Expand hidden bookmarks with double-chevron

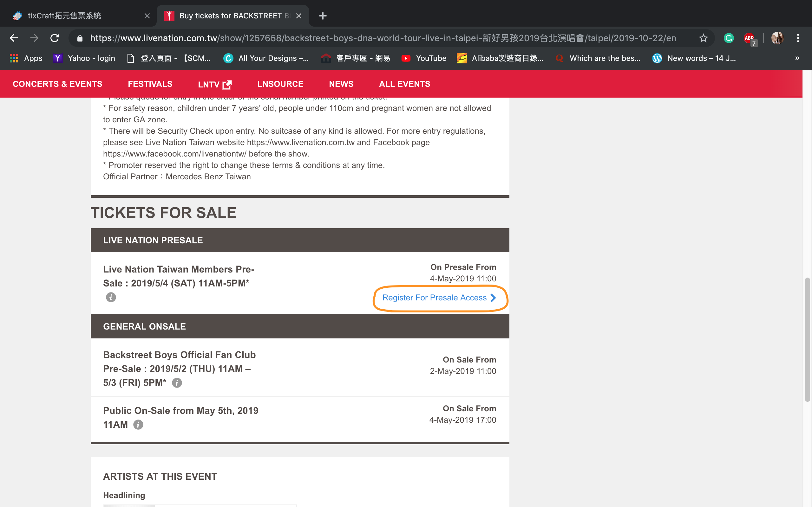[797, 58]
